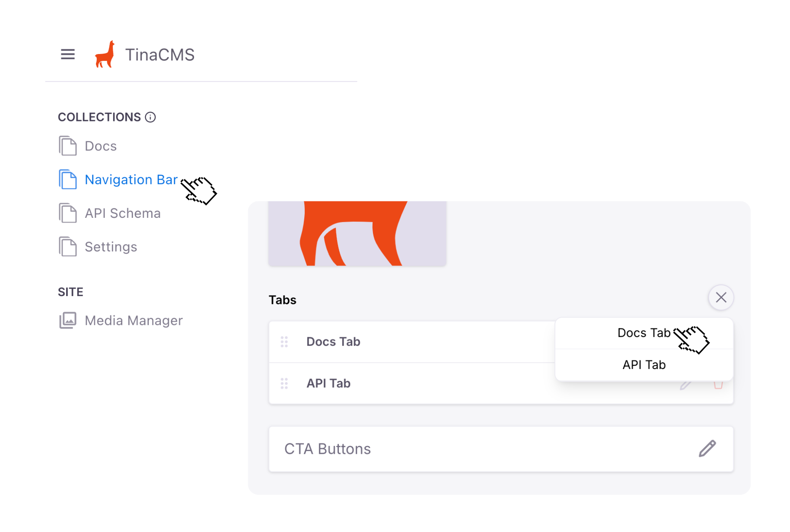Open the API Schema collection

(123, 213)
